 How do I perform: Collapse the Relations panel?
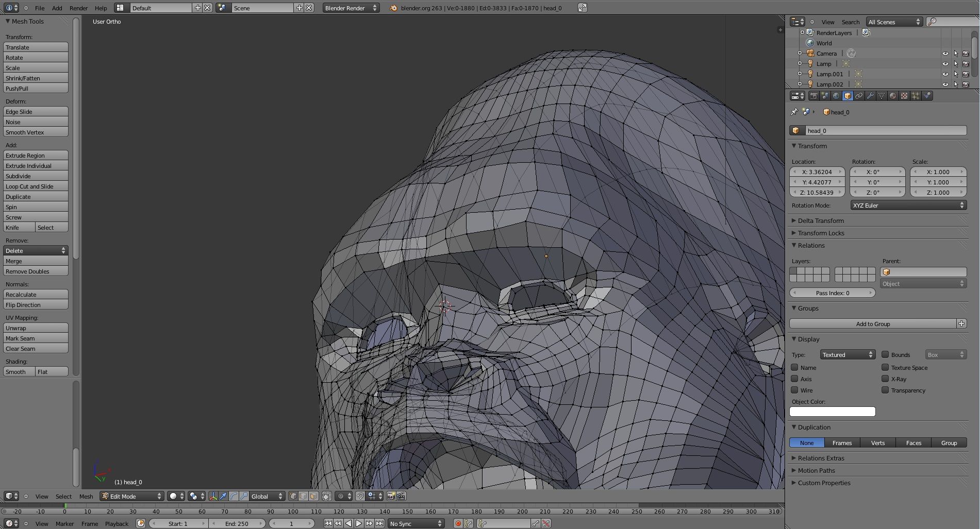809,245
